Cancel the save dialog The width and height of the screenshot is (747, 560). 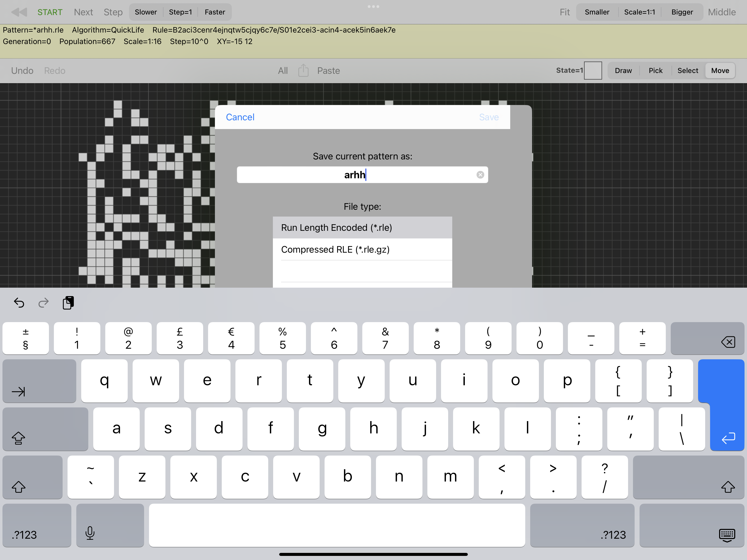[x=240, y=117]
